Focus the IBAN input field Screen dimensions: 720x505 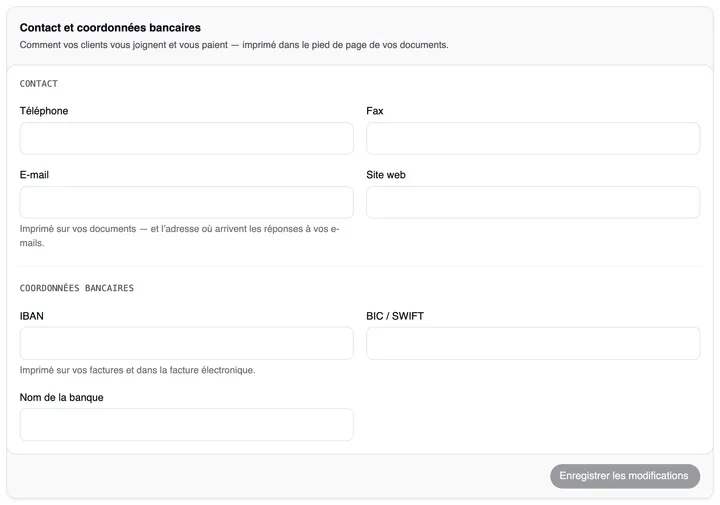pyautogui.click(x=186, y=343)
